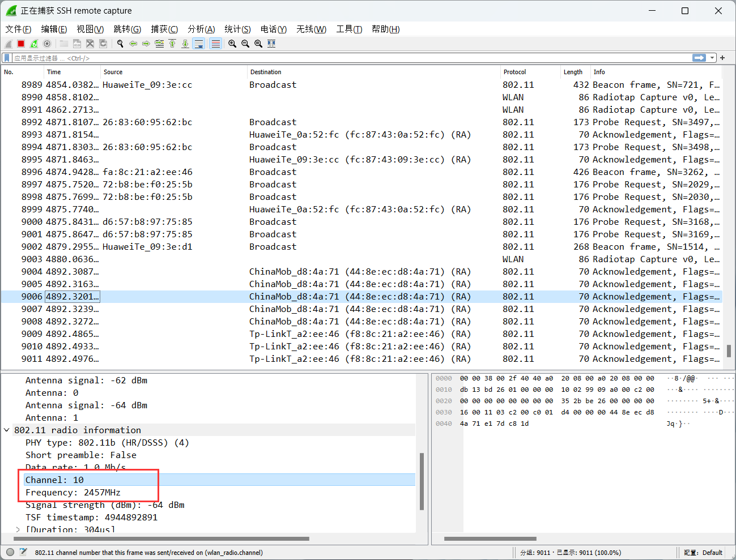
Task: Select packet 8996 from fa:8c:21:a2:ee:46
Action: (361, 172)
